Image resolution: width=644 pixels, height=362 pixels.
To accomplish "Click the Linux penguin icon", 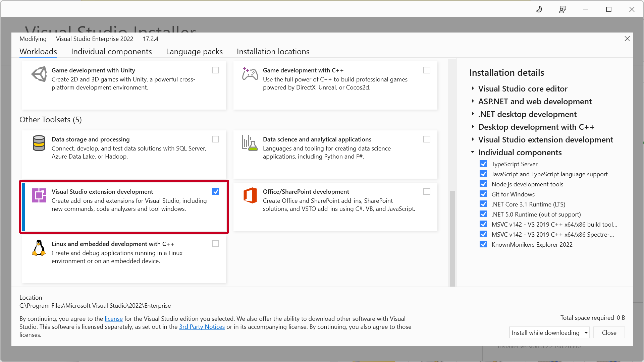I will (39, 248).
